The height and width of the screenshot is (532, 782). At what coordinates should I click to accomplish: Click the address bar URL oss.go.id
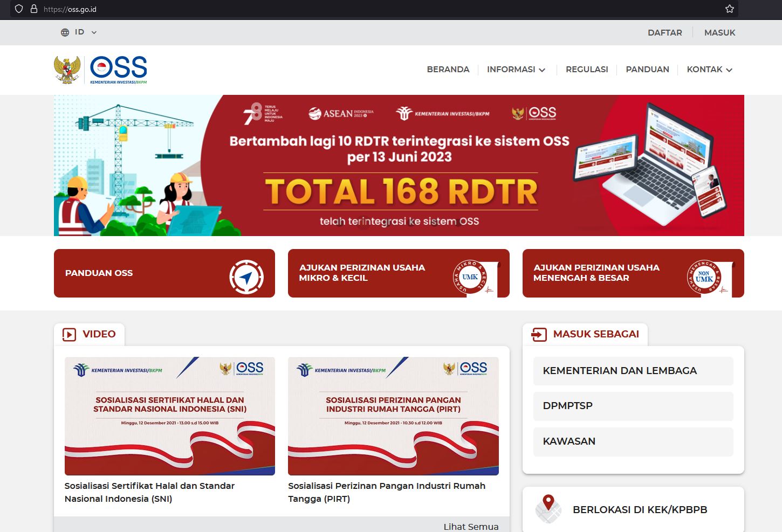70,9
